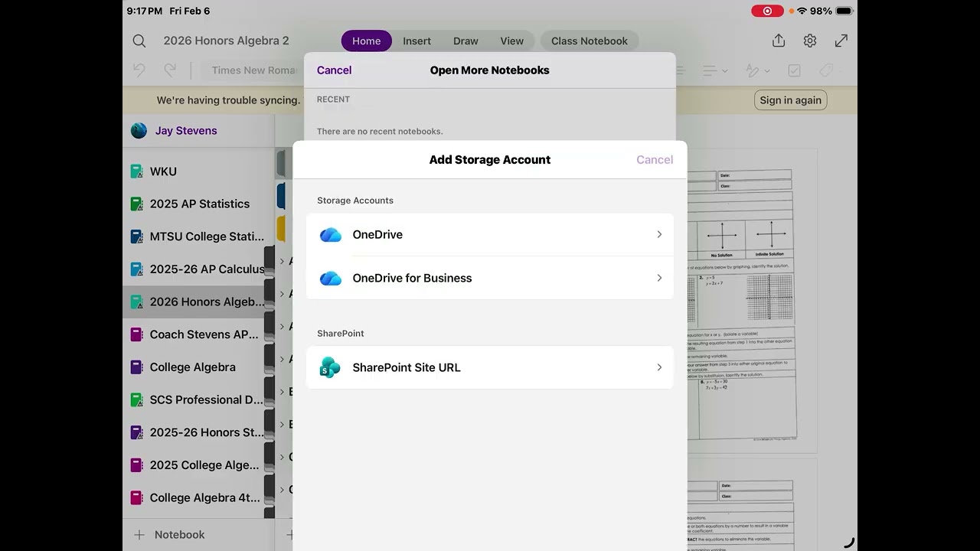Tap Jay Stevens profile avatar

(139, 131)
